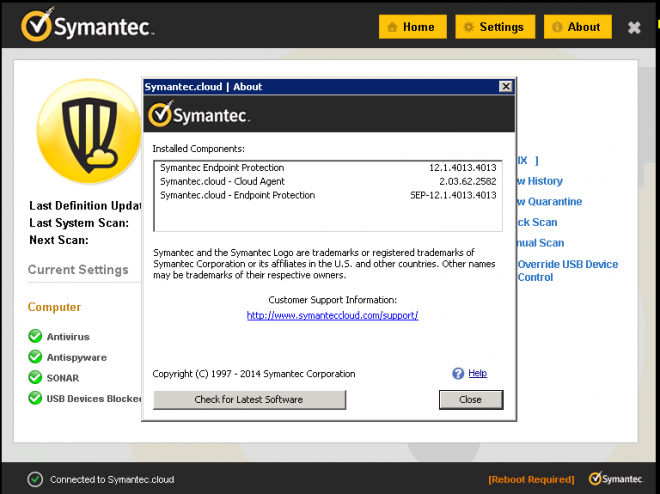Click small Symantec logo in bottom bar
Viewport: 660px width, 494px height.
(616, 478)
